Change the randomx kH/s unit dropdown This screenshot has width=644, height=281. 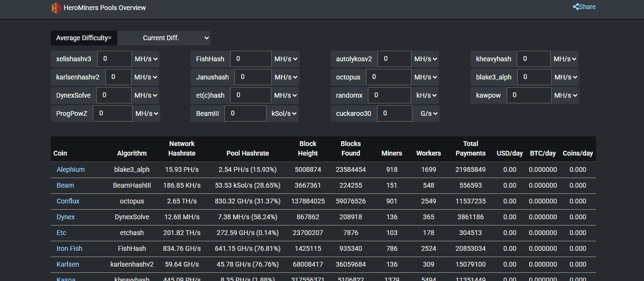tap(426, 95)
